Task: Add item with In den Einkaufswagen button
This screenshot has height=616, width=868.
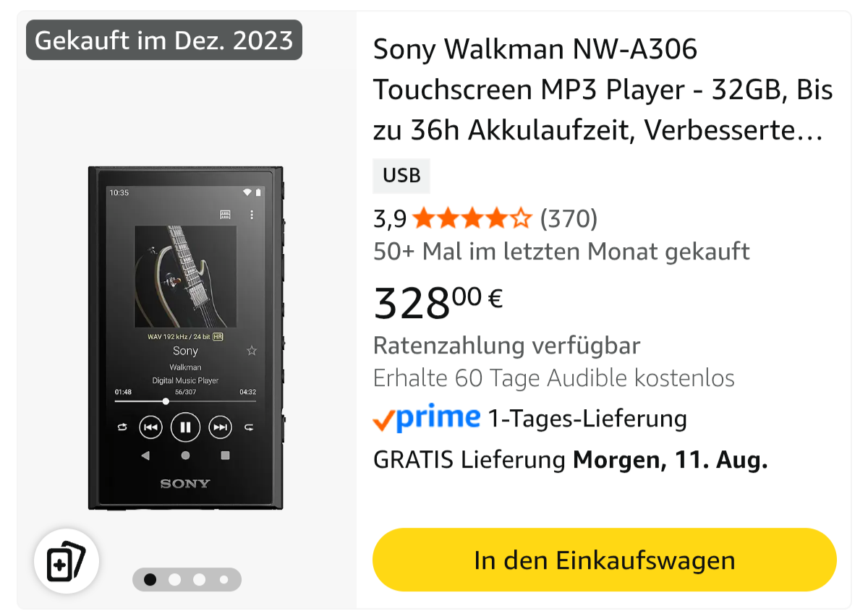Action: pyautogui.click(x=605, y=560)
